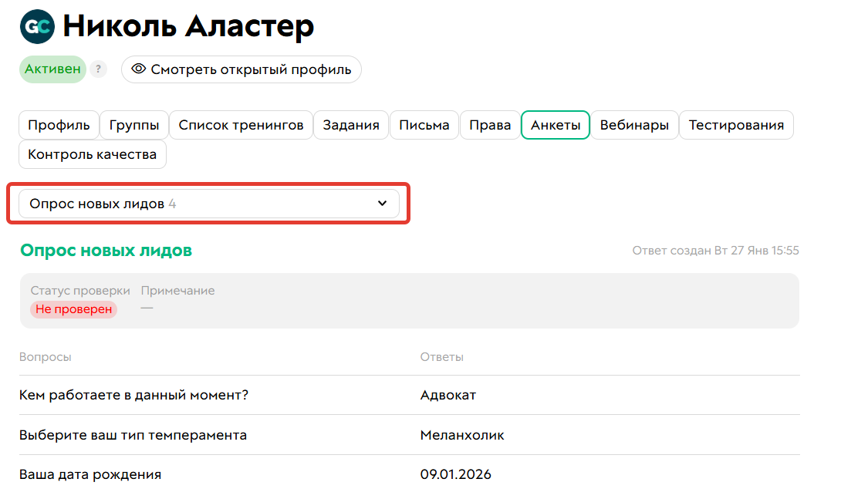Image resolution: width=868 pixels, height=499 pixels.
Task: Select the Список тренингов tab
Action: point(241,124)
